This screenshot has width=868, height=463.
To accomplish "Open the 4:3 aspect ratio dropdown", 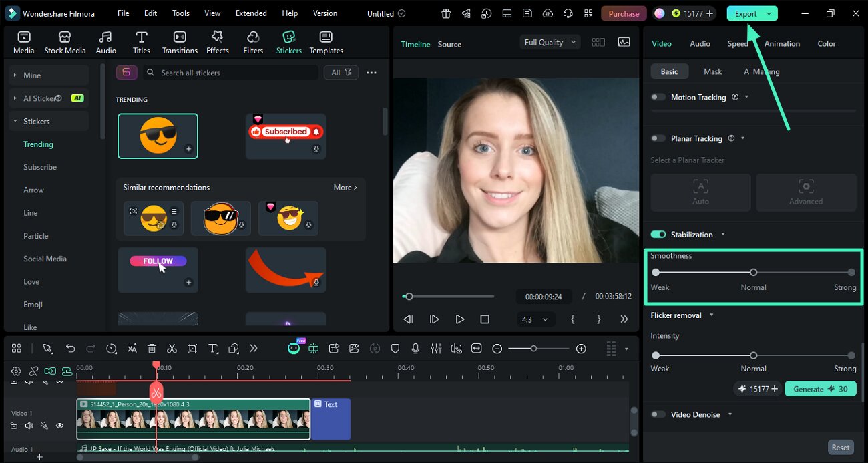I will pyautogui.click(x=535, y=319).
